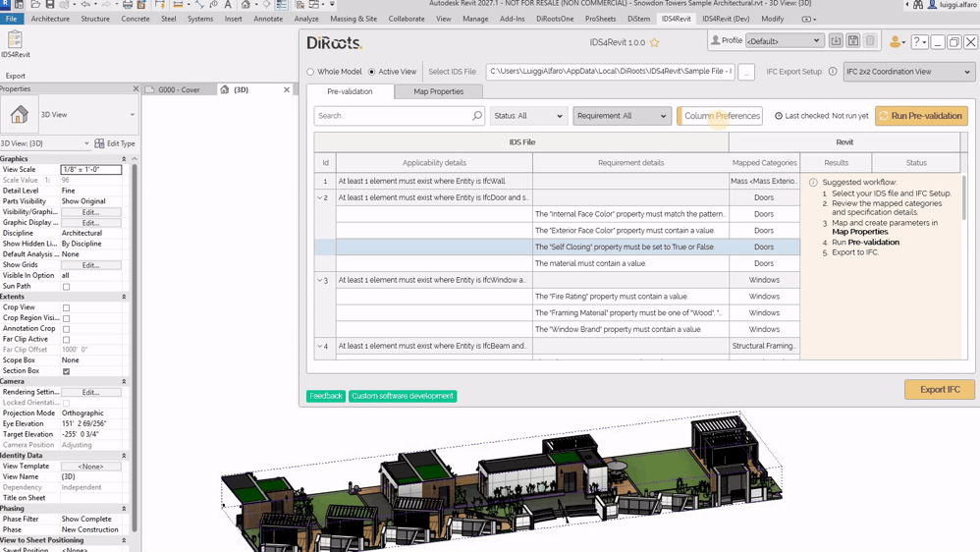Collapse the Extents property group
This screenshot has width=980, height=552.
[124, 297]
